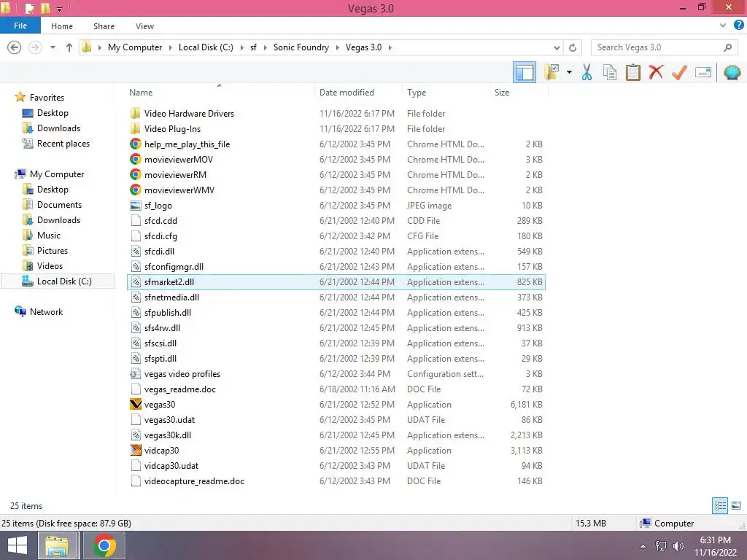The image size is (747, 560).
Task: Click the Rename toolbar icon
Action: pos(703,72)
